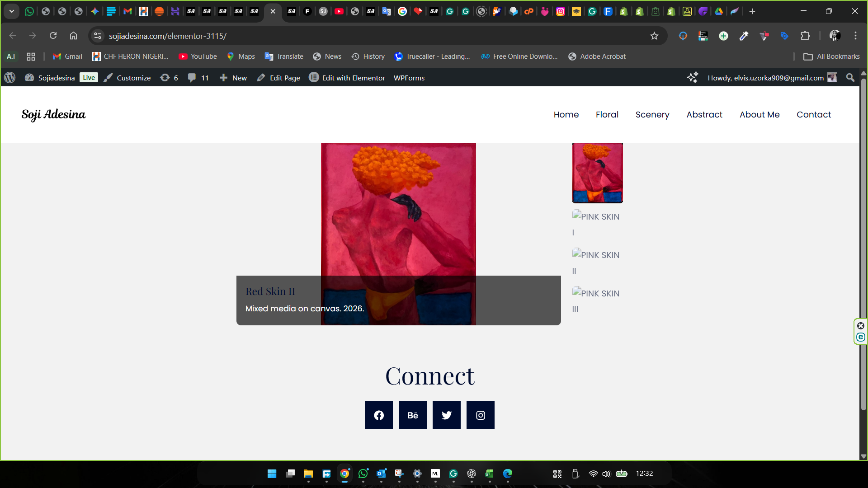This screenshot has width=868, height=488.
Task: Click the WordPress logo in admin bar
Action: pos(10,78)
